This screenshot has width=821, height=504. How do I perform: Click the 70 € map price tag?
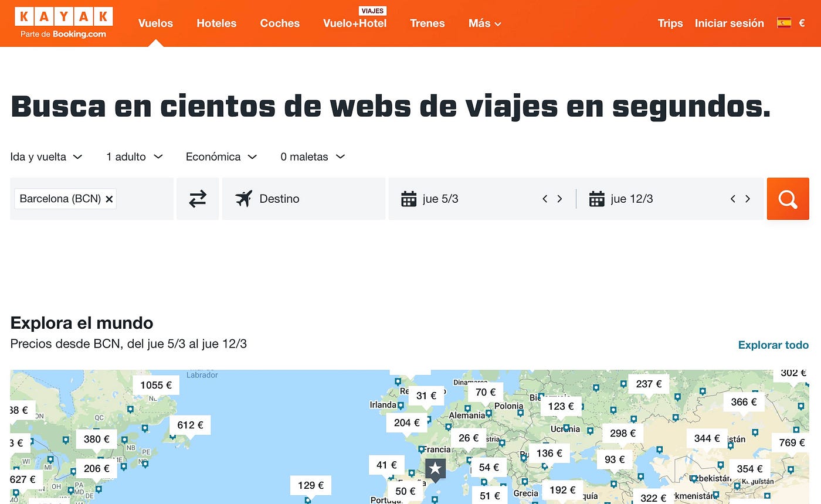tap(486, 392)
